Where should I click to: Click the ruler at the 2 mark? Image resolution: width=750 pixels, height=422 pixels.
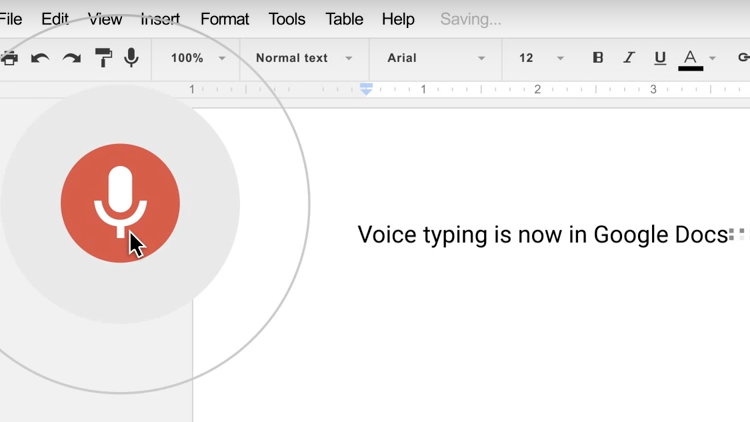tap(537, 89)
